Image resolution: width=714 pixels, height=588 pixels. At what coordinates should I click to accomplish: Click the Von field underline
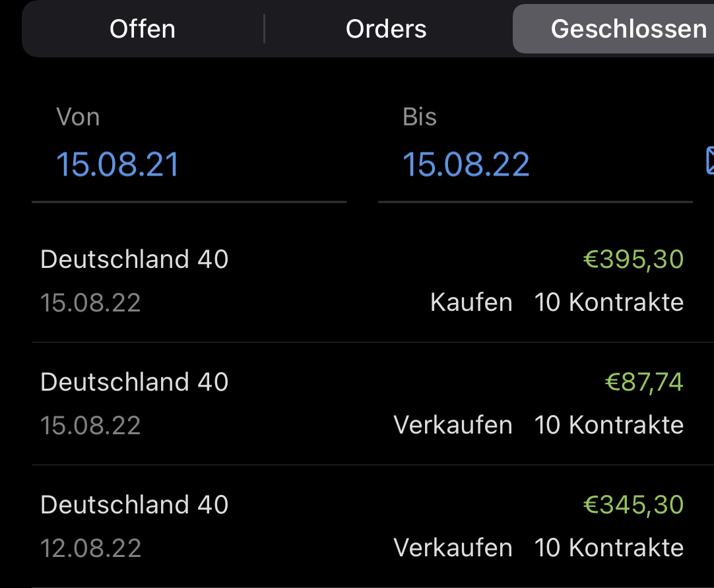pyautogui.click(x=189, y=201)
